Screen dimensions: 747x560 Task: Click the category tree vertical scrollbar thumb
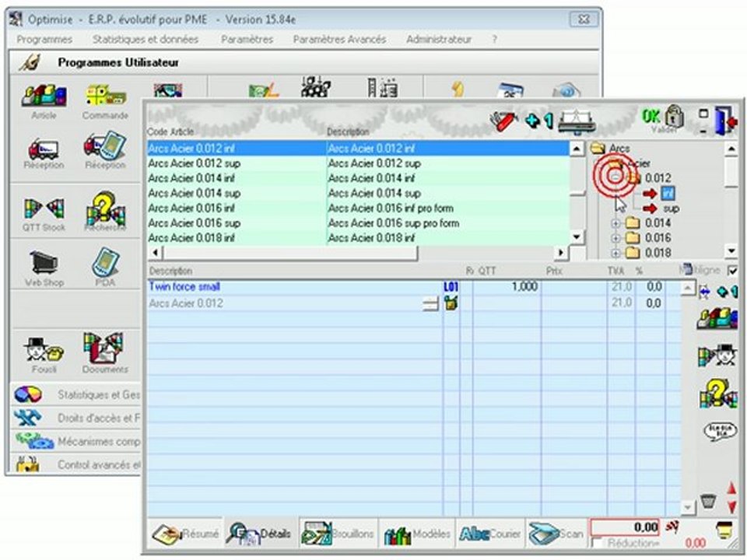731,173
